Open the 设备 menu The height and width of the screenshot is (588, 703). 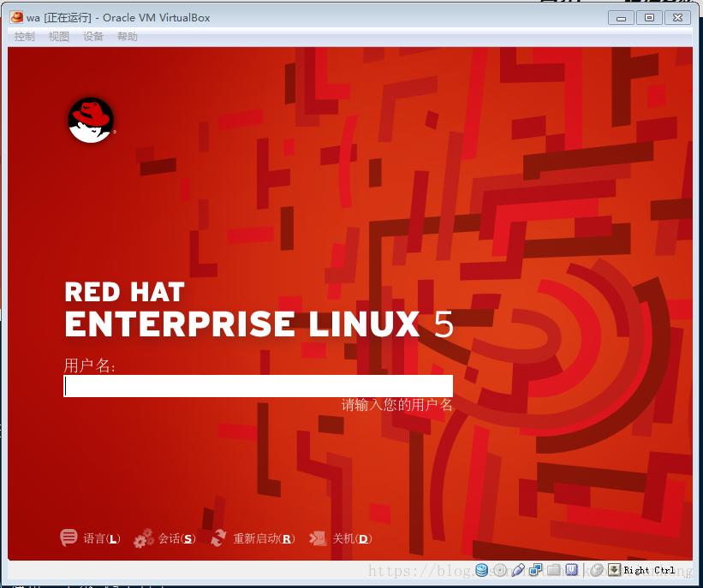coord(93,37)
